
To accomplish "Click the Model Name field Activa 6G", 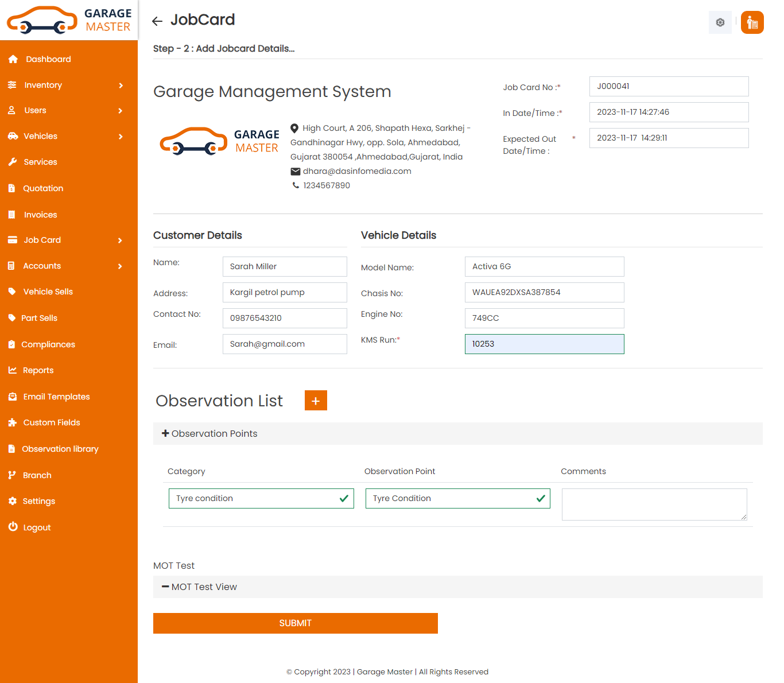I will tap(545, 266).
